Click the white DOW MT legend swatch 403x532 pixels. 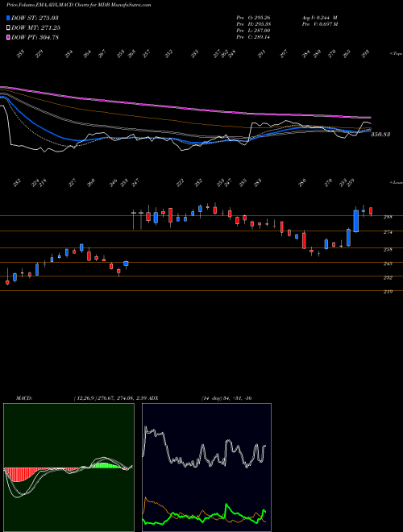point(8,27)
